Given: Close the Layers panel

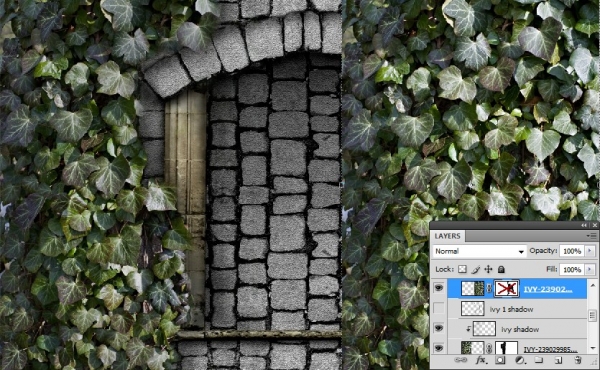Looking at the screenshot, I should pyautogui.click(x=594, y=225).
